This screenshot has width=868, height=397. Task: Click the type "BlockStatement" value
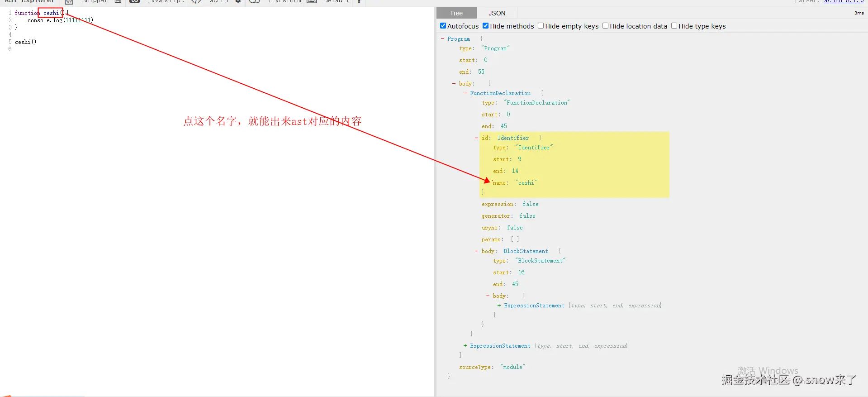pyautogui.click(x=541, y=261)
